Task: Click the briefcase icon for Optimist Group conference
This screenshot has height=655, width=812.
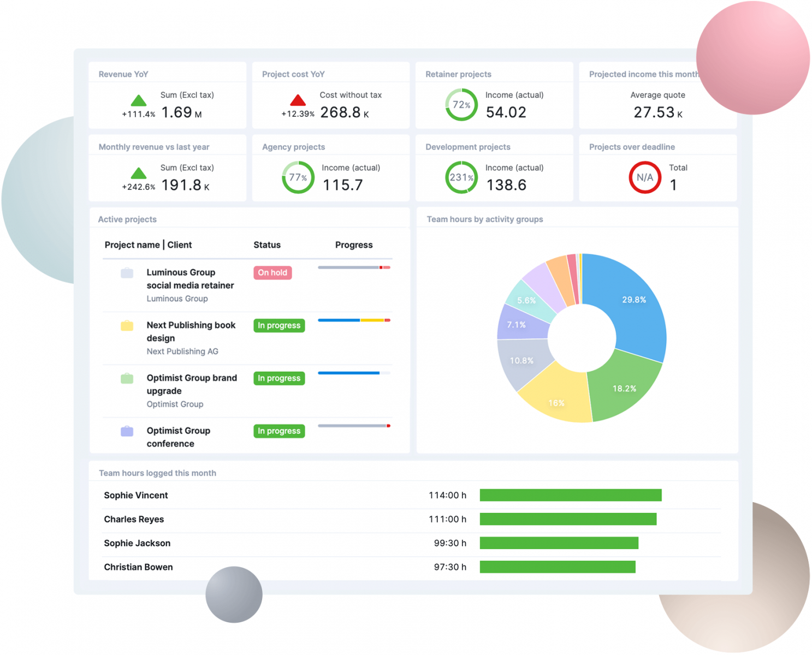Action: coord(127,431)
